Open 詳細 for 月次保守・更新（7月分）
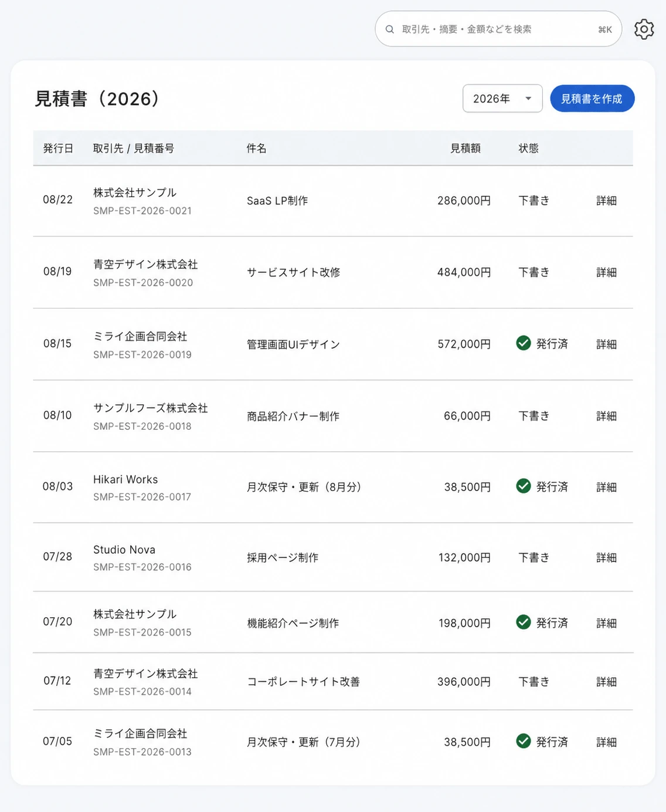Image resolution: width=666 pixels, height=812 pixels. click(x=606, y=742)
